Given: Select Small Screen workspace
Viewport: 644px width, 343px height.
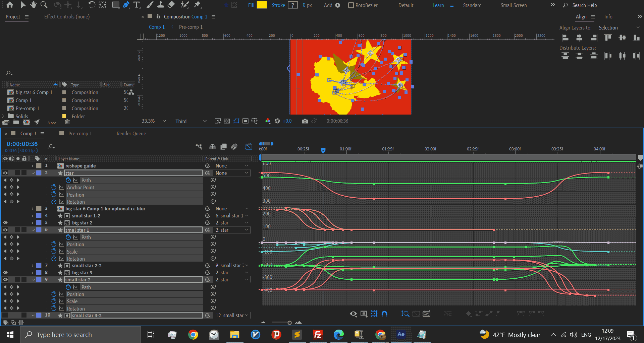Looking at the screenshot, I should pos(514,5).
